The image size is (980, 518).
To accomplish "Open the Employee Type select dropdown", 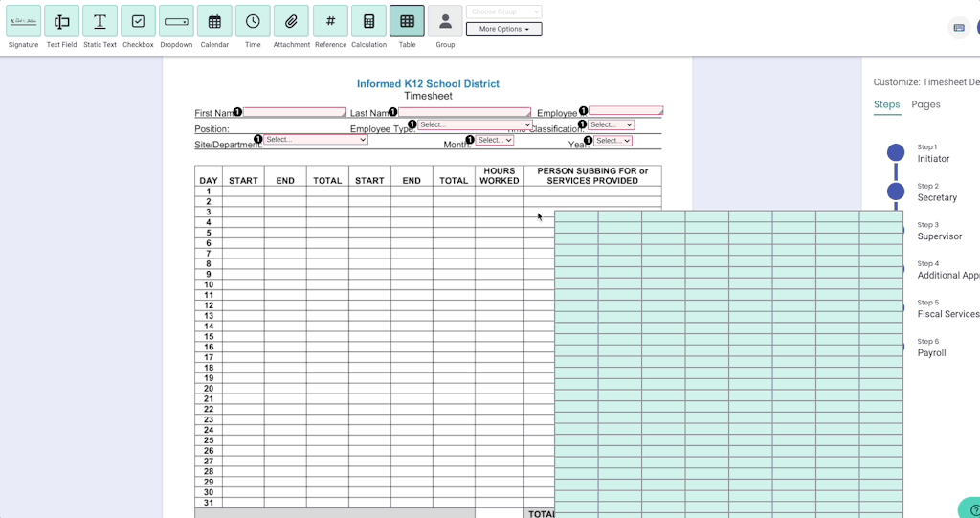I will click(x=475, y=125).
